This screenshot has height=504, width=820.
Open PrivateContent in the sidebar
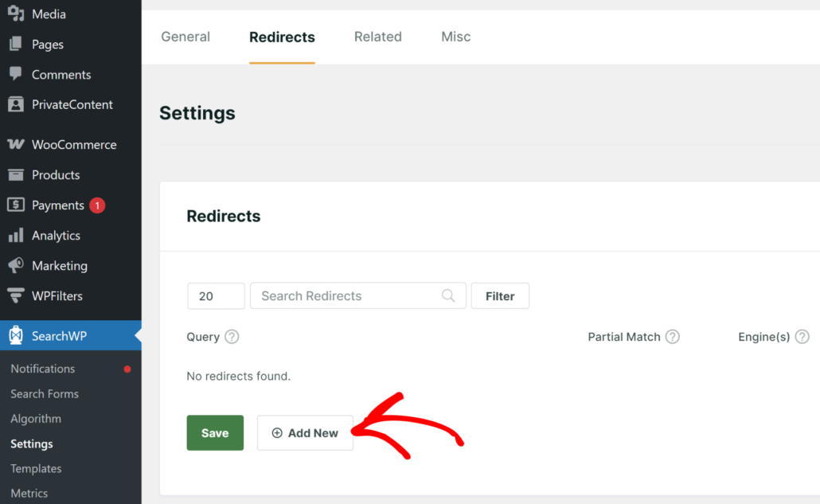(x=71, y=104)
